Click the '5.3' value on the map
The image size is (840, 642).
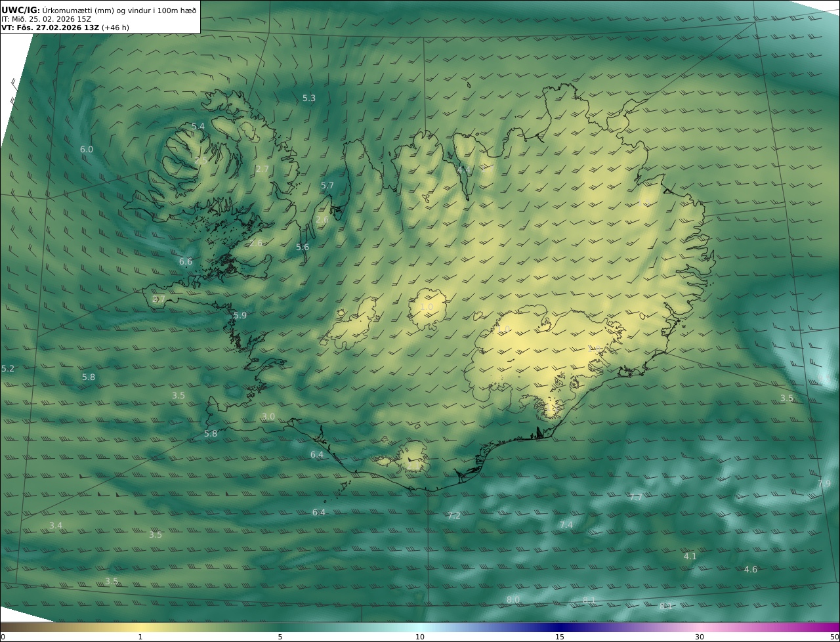pos(309,98)
